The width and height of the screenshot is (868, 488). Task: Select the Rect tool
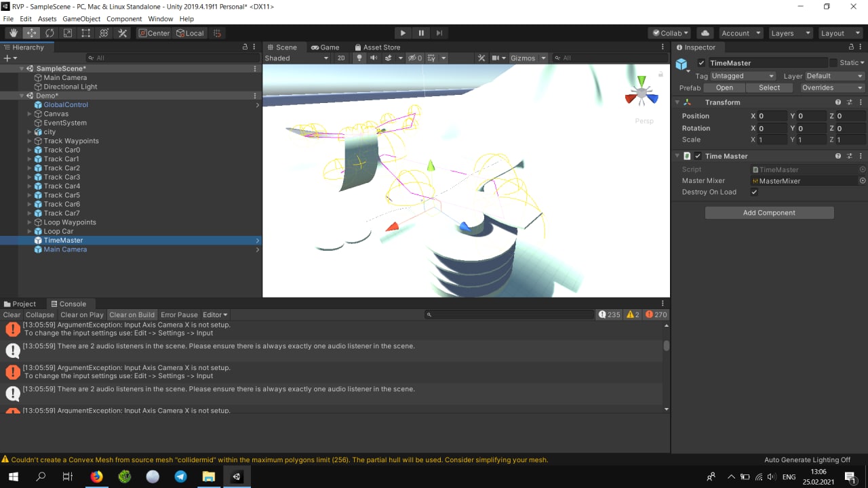86,33
